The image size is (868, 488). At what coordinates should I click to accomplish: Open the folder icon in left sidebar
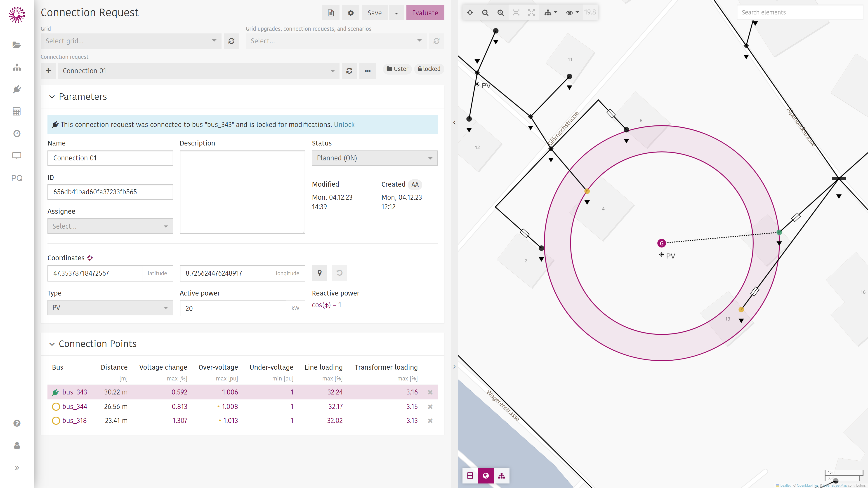tap(17, 45)
